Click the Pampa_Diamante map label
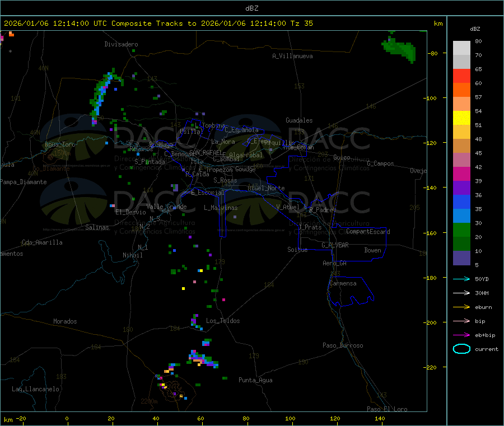 coord(23,182)
